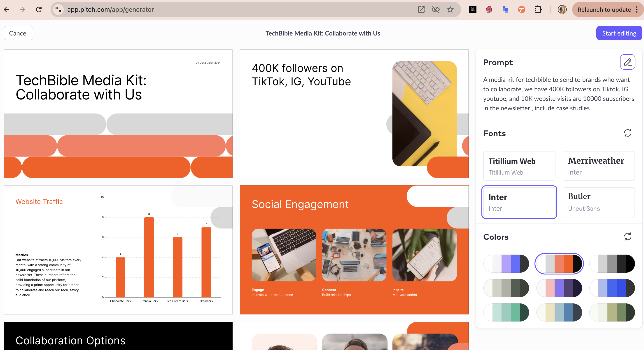Open the orange circular extension icon
The width and height of the screenshot is (644, 350).
click(x=522, y=9)
